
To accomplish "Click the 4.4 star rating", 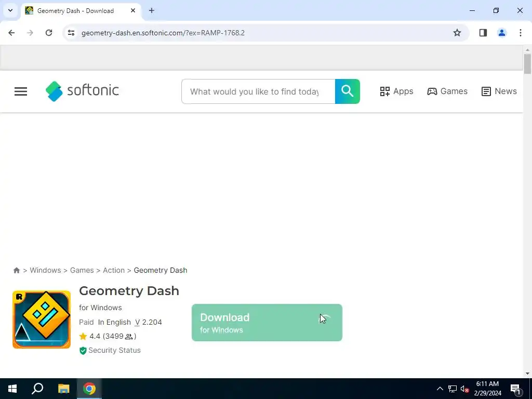I will click(x=108, y=336).
